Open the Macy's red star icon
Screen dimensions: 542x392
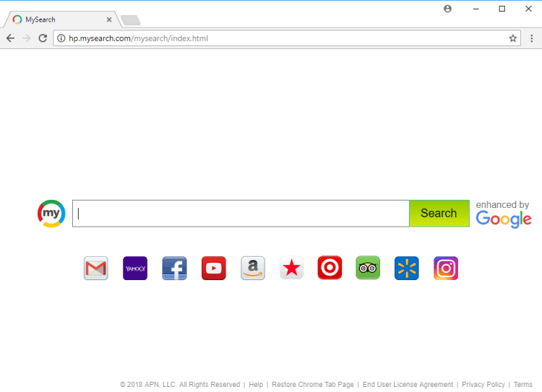click(292, 268)
